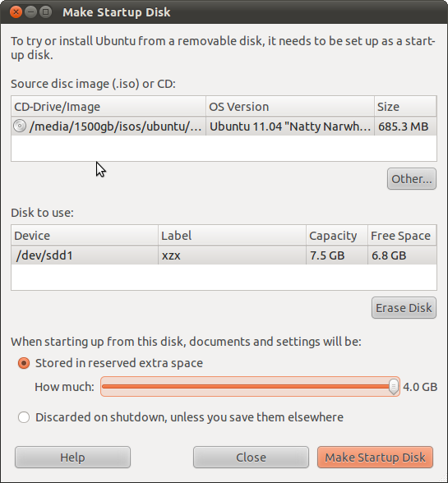Close the window with the red X button

point(16,12)
